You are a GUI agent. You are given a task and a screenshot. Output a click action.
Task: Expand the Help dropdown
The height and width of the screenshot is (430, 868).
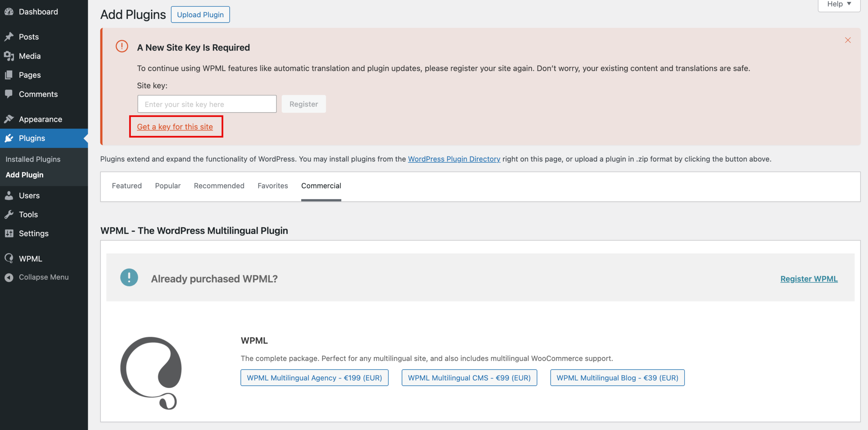(x=839, y=4)
